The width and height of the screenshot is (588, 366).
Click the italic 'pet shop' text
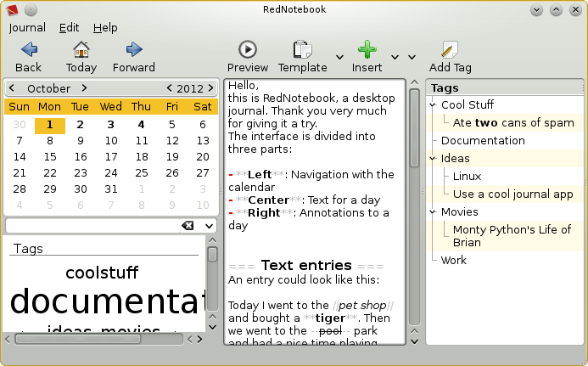(362, 306)
